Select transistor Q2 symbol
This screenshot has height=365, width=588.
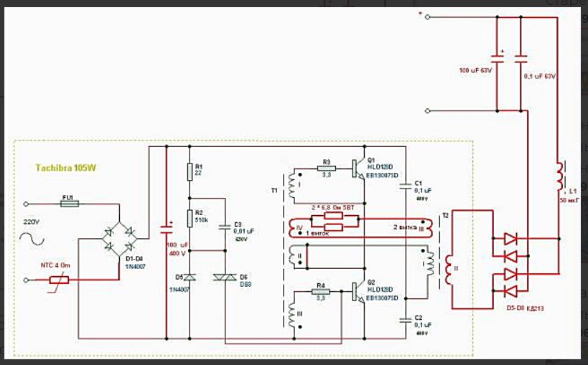pyautogui.click(x=358, y=292)
